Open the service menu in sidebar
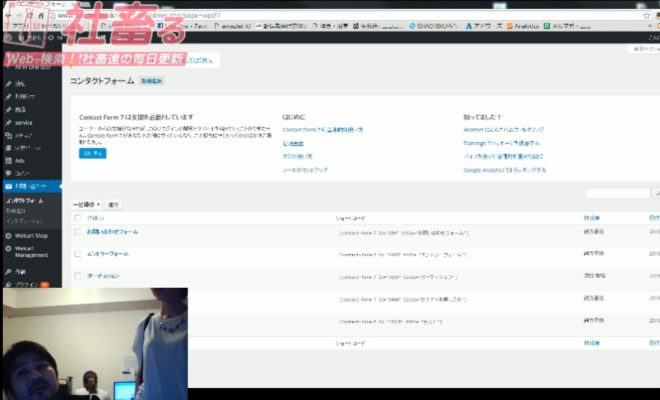This screenshot has height=400, width=660. (24, 122)
